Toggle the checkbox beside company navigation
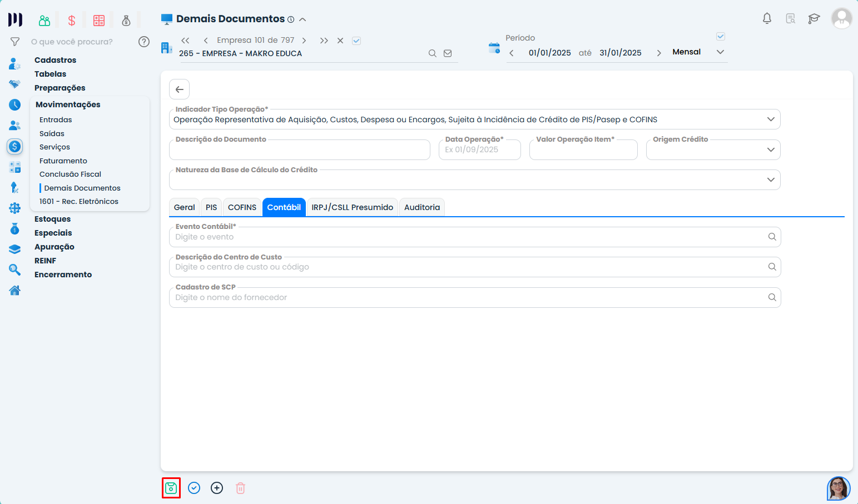The width and height of the screenshot is (858, 504). tap(356, 41)
